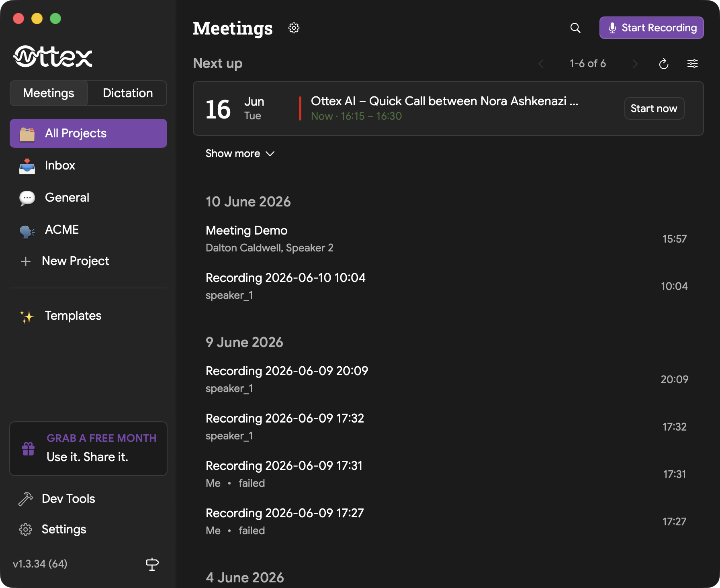Create a New Project

(88, 261)
